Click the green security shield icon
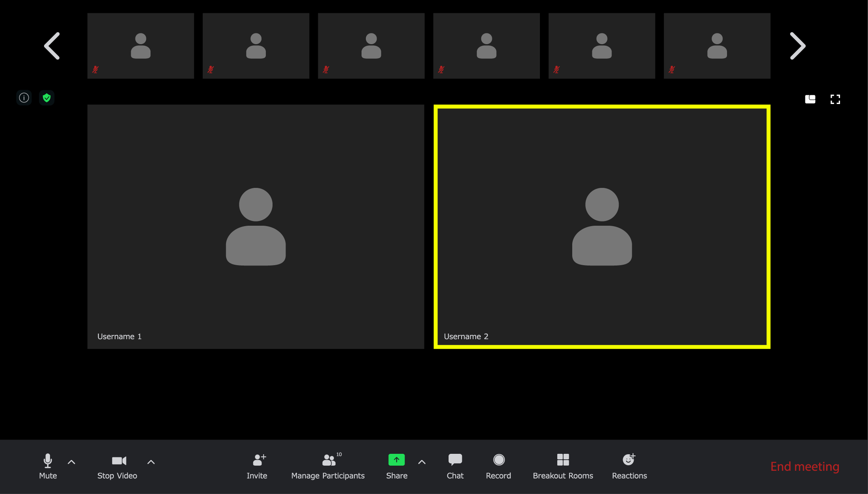Viewport: 868px width, 494px height. coord(46,98)
